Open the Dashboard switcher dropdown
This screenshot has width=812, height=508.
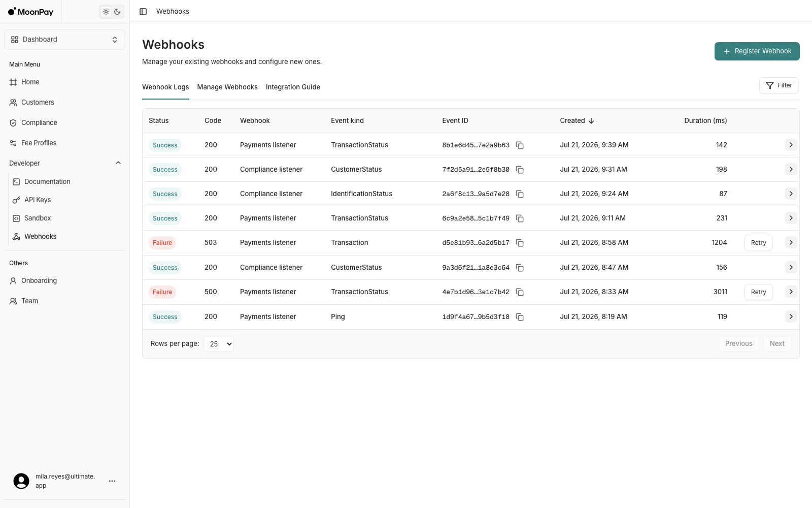pyautogui.click(x=64, y=40)
